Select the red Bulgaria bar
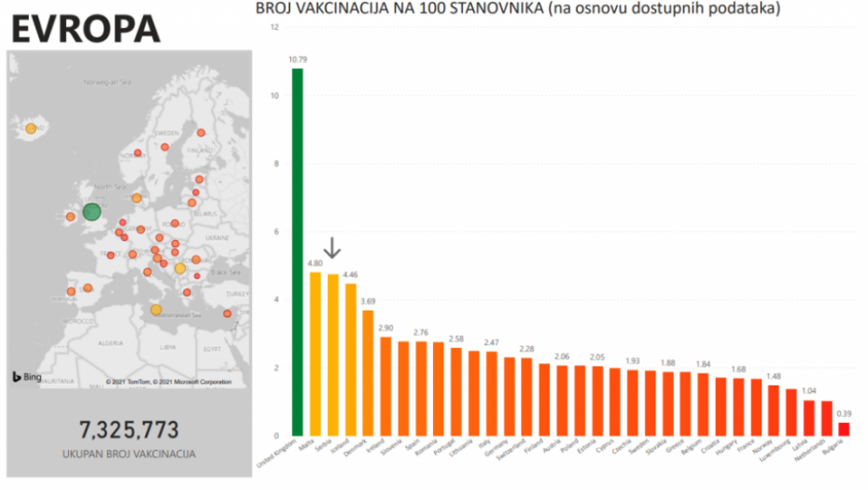868x490 pixels. point(844,428)
